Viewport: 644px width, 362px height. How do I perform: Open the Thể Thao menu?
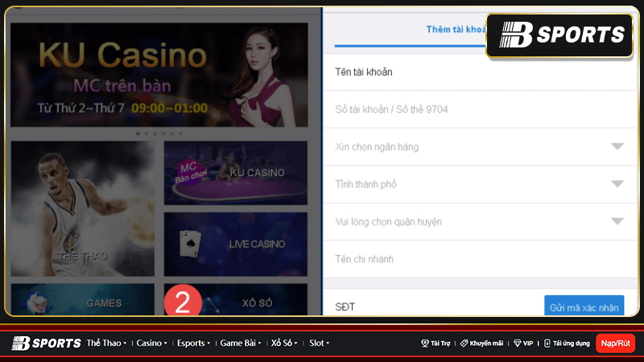(106, 343)
